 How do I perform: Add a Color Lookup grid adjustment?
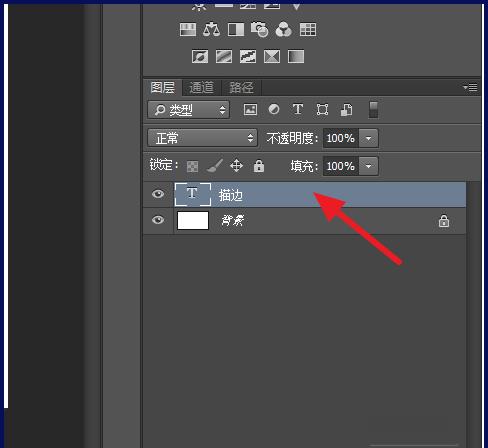click(x=308, y=29)
